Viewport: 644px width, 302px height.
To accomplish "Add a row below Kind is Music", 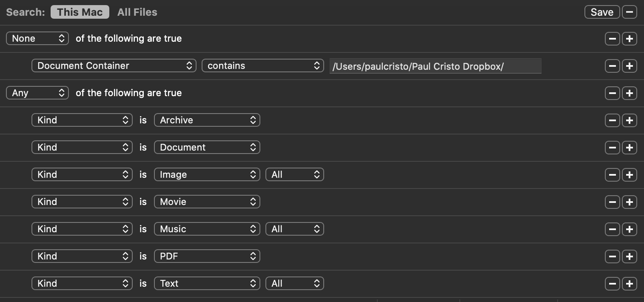I will [x=629, y=229].
